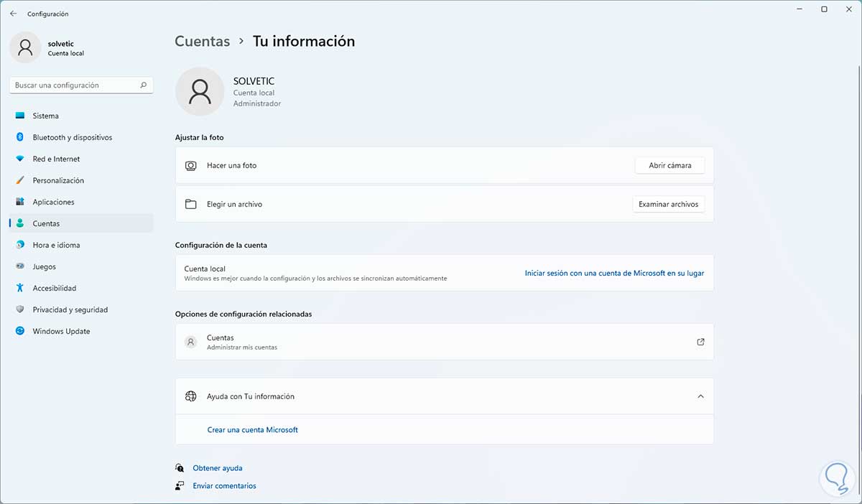Select the Juegos sidebar icon
Viewport: 862px width, 504px height.
coord(19,266)
